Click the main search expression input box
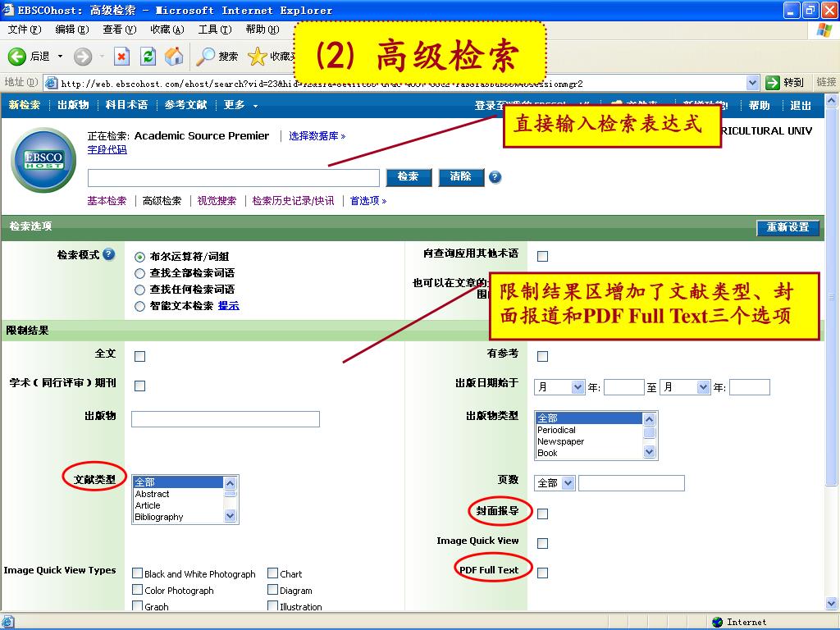The height and width of the screenshot is (630, 840). (234, 177)
